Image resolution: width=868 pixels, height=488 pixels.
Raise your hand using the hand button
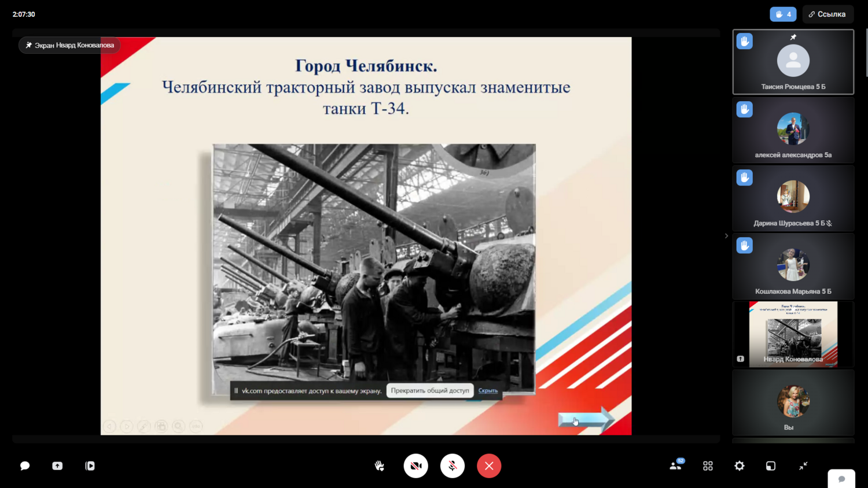point(380,465)
